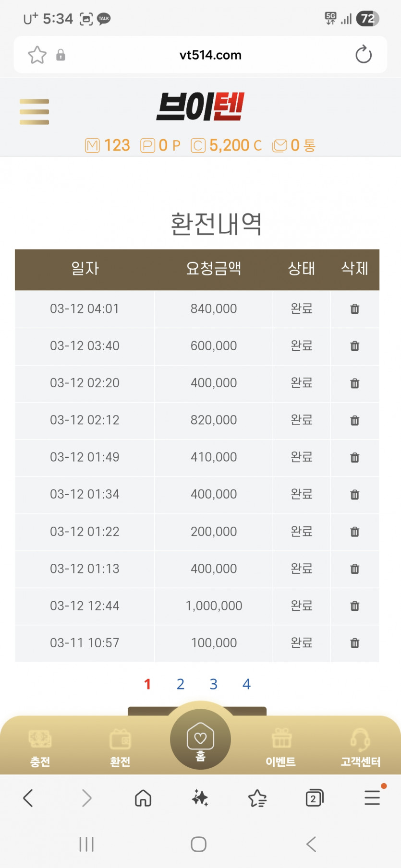401x868 pixels.
Task: Tap the 브이텐 site logo
Action: pos(200,107)
